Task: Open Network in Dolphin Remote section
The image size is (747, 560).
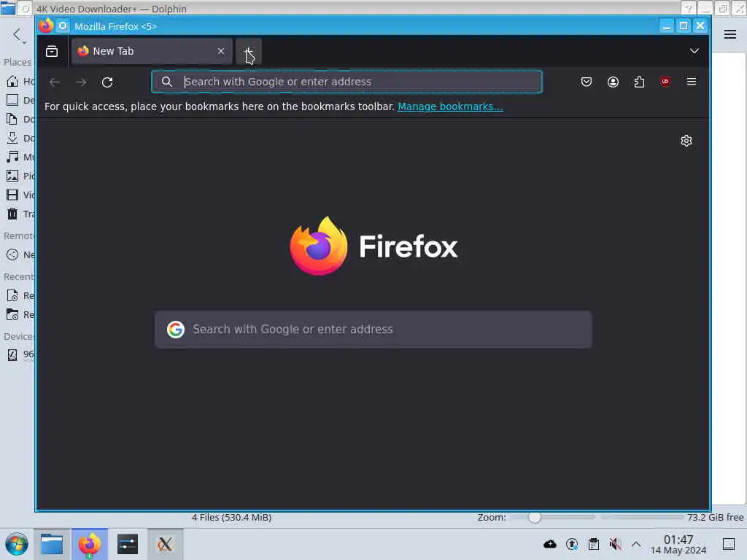Action: point(19,254)
